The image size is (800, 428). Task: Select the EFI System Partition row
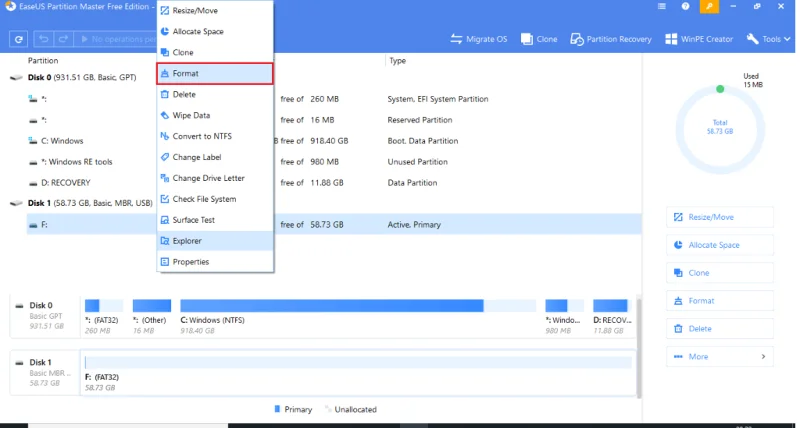(334, 99)
